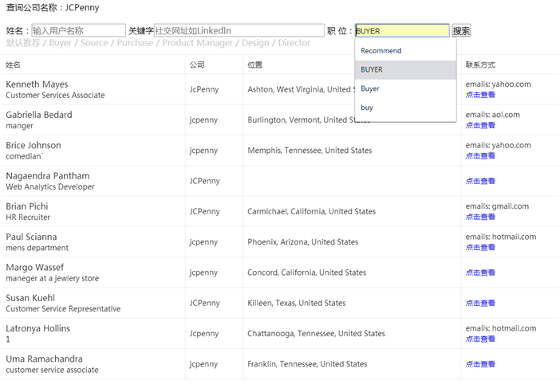This screenshot has width=560, height=392.
Task: Choose uppercase BUYER in the dropdown list
Action: [x=405, y=69]
